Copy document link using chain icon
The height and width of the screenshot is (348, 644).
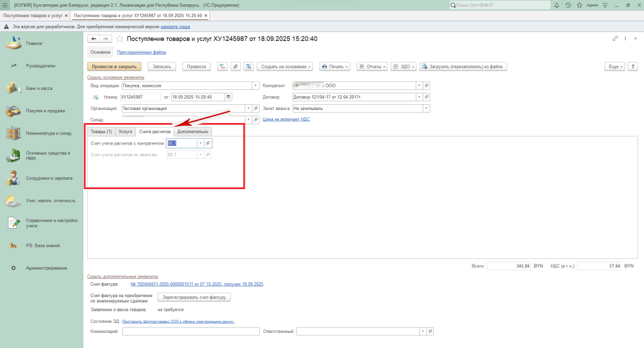pyautogui.click(x=616, y=39)
